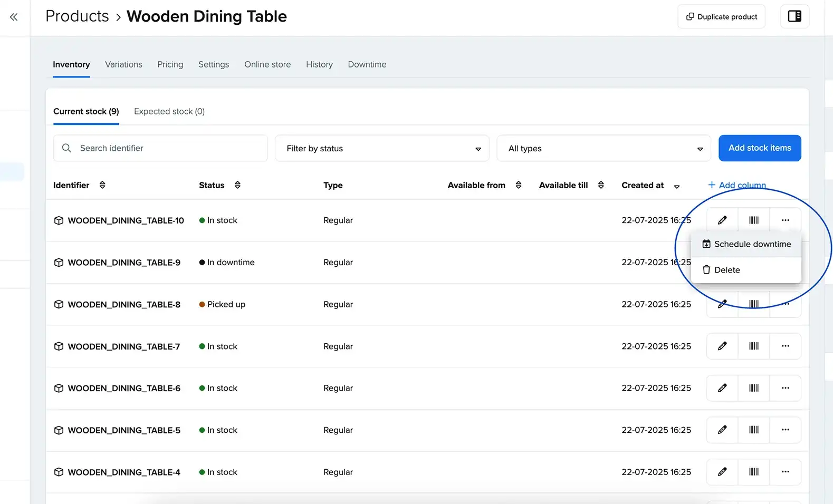This screenshot has height=504, width=833.
Task: Show barcode for WOODEN_DINING_TABLE-4
Action: 754,472
